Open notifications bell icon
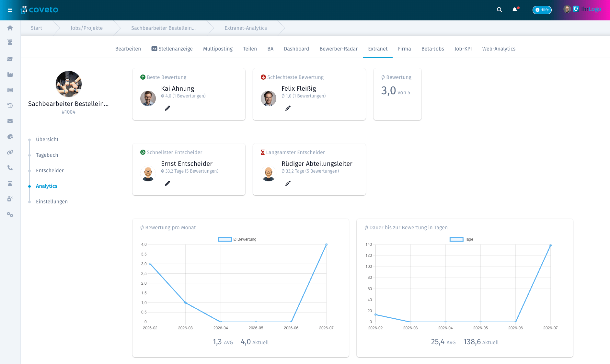Viewport: 610px width, 364px height. 515,10
